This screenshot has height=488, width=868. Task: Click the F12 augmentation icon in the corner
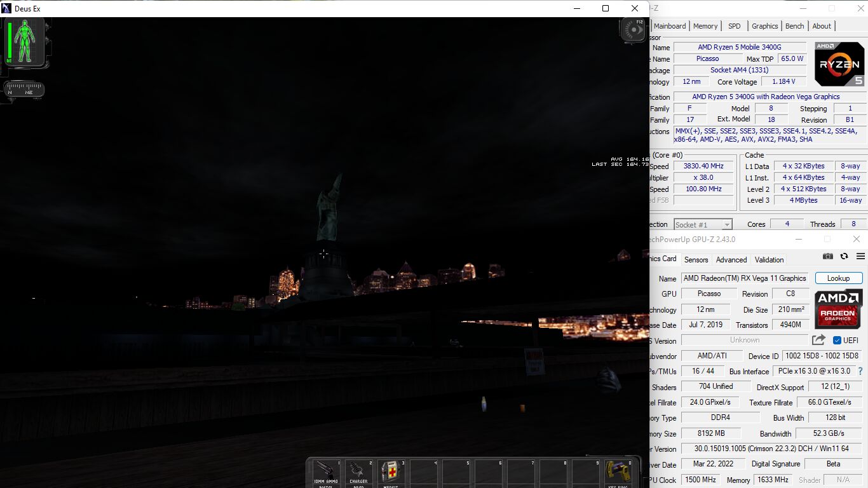click(633, 30)
